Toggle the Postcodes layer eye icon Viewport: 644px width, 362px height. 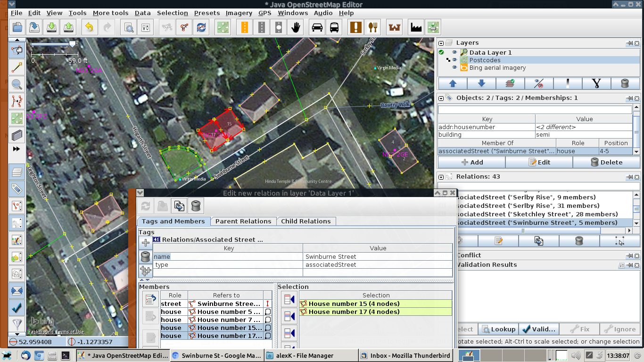[x=454, y=60]
